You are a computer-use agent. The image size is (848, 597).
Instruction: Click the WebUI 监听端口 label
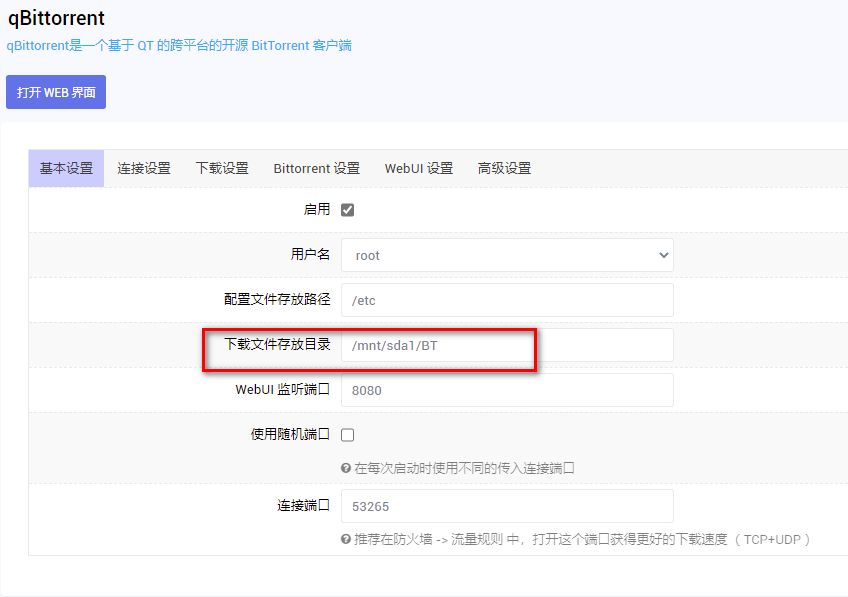click(283, 389)
